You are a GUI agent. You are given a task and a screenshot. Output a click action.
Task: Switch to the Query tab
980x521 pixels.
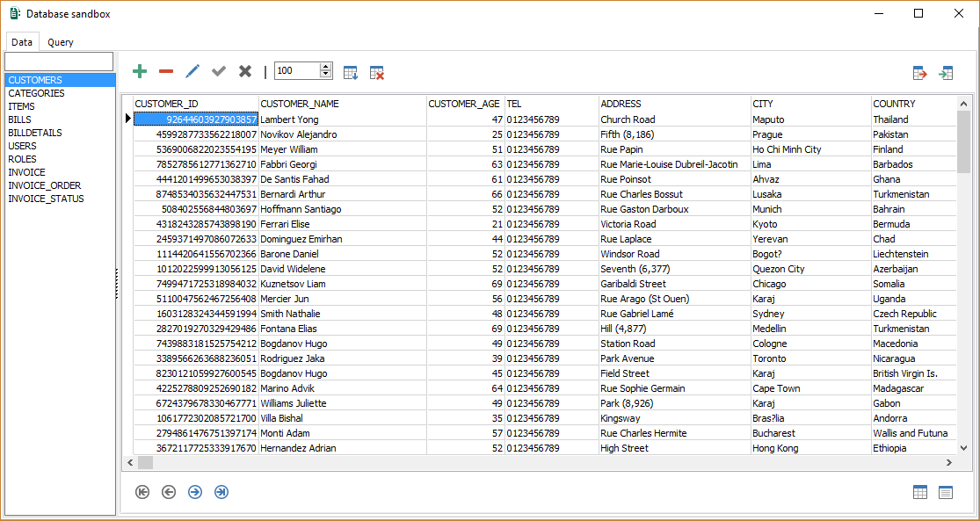(60, 41)
